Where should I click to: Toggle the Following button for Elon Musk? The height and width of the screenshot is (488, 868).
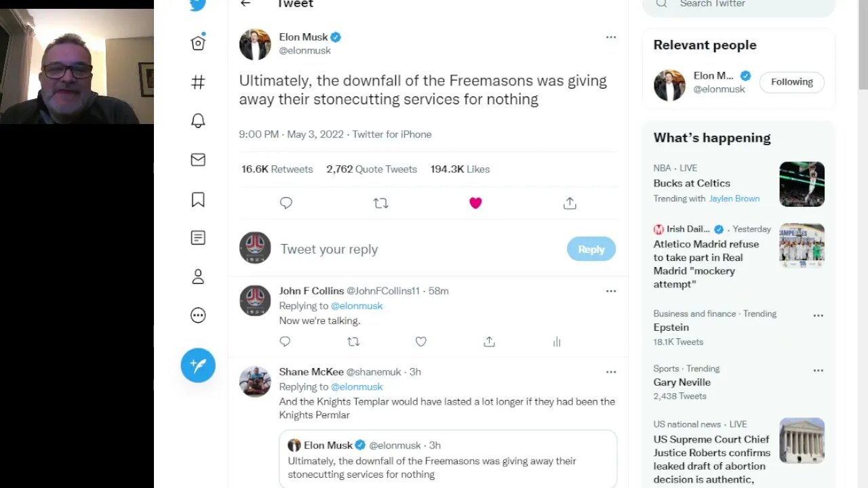[x=791, y=82]
